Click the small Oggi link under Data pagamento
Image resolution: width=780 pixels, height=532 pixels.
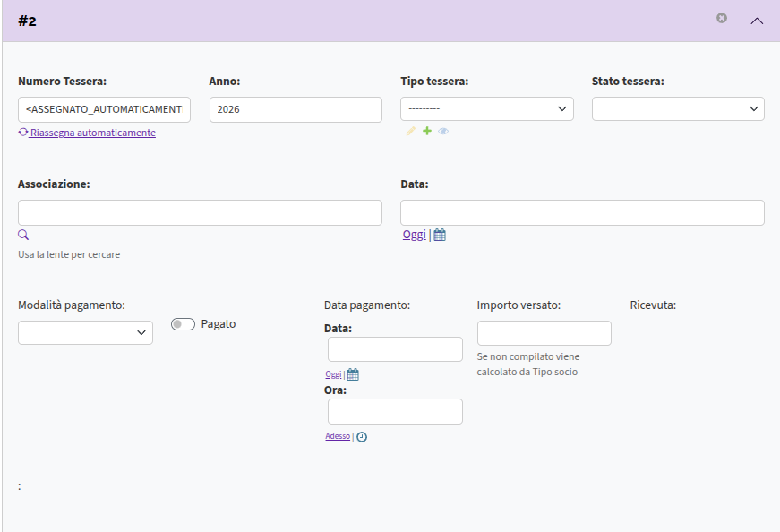[333, 374]
